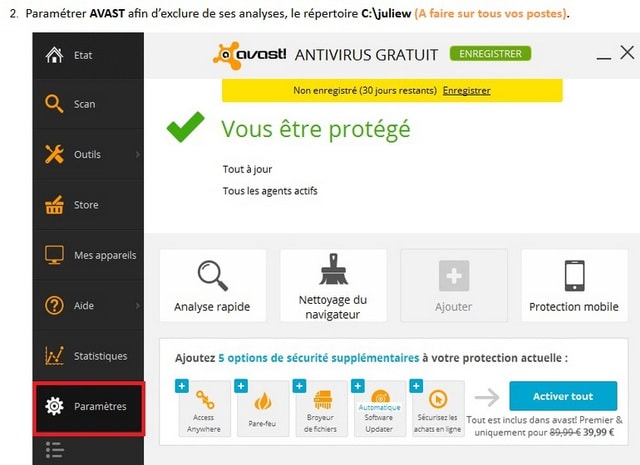Open Mes appareils monitor icon
The width and height of the screenshot is (640, 465).
pyautogui.click(x=54, y=255)
